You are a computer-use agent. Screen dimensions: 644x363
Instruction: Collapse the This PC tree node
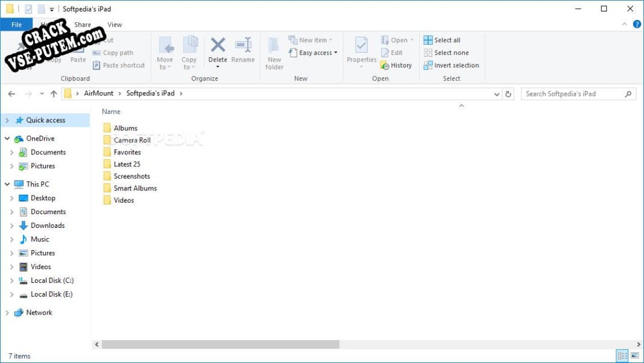[7, 185]
